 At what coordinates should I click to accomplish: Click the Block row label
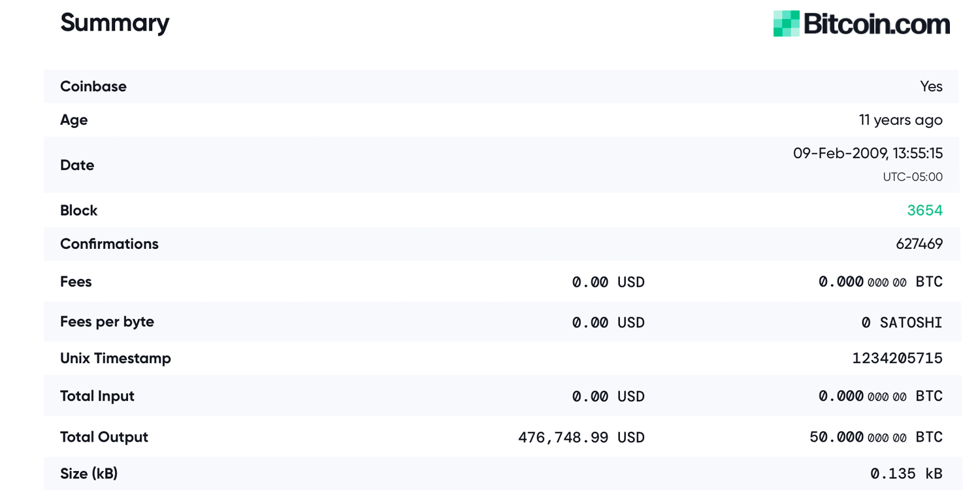(78, 210)
